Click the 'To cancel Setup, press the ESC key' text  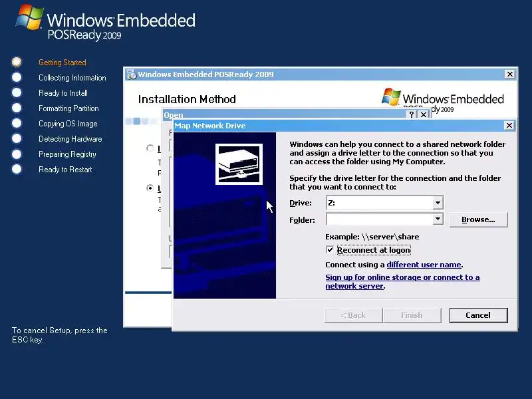pyautogui.click(x=60, y=335)
